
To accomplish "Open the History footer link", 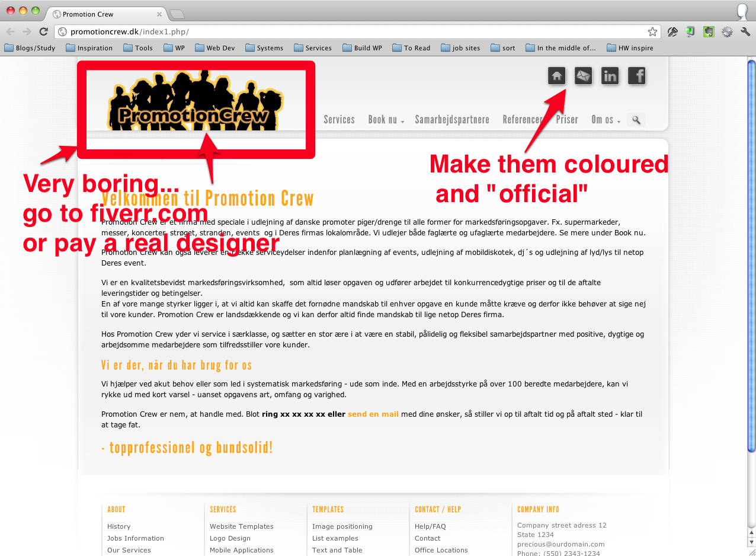I will click(x=118, y=526).
